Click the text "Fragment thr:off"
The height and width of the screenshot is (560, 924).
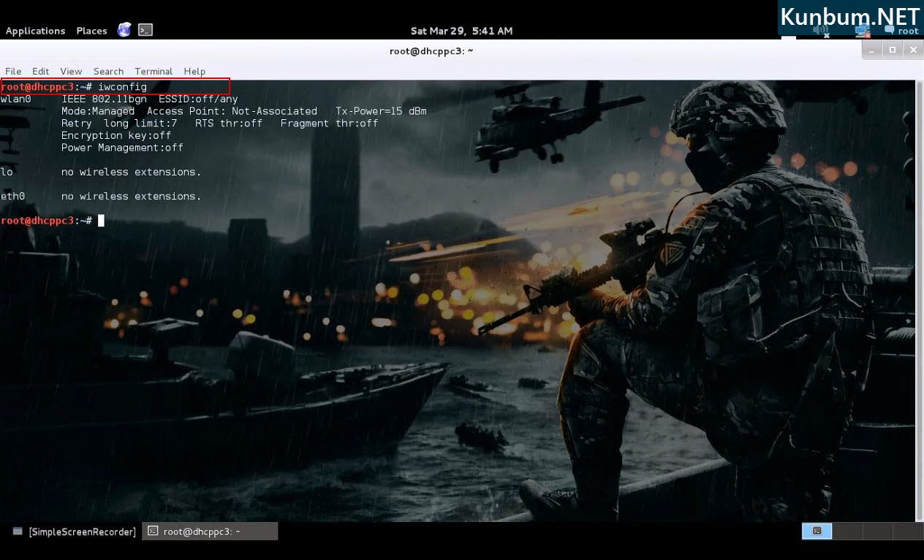tap(330, 123)
